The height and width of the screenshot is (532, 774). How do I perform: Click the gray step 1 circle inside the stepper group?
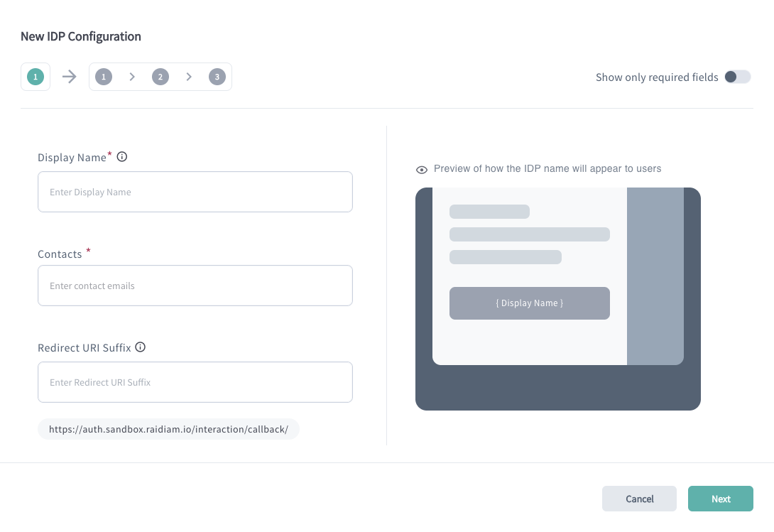pyautogui.click(x=104, y=76)
